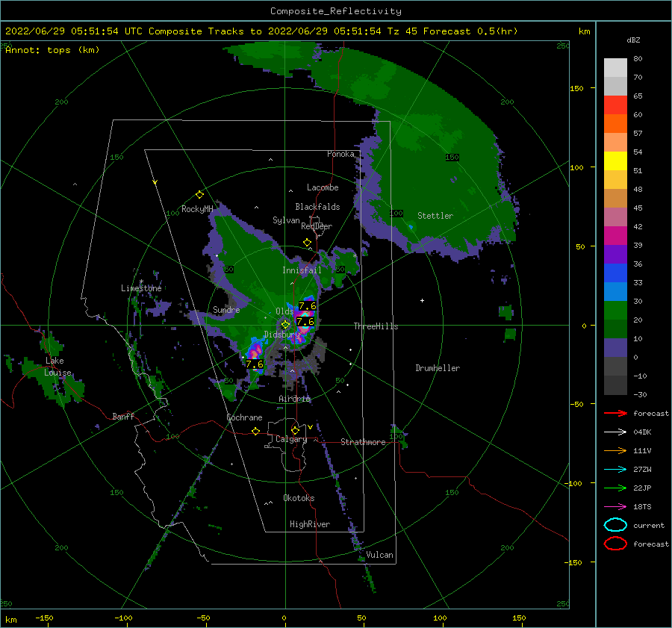Image resolution: width=672 pixels, height=628 pixels.
Task: Click the Lake Louise label
Action: pyautogui.click(x=57, y=367)
